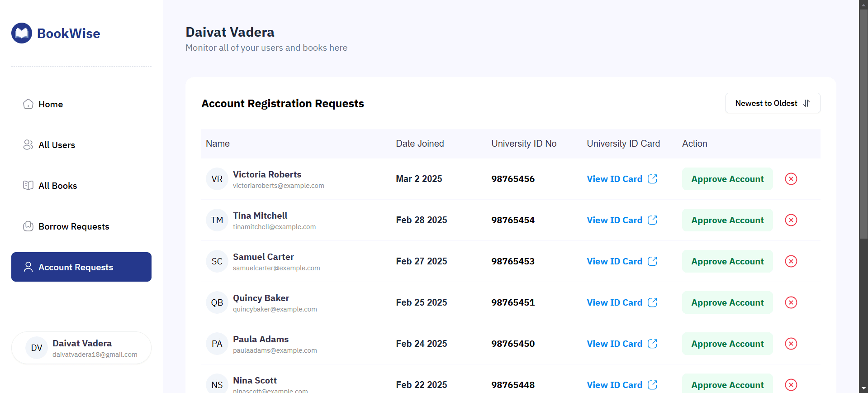Open Borrow Requests in sidebar

pyautogui.click(x=74, y=226)
